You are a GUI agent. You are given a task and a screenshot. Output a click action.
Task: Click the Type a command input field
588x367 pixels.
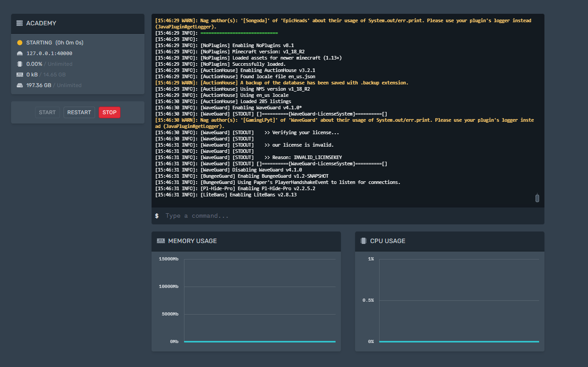267,215
